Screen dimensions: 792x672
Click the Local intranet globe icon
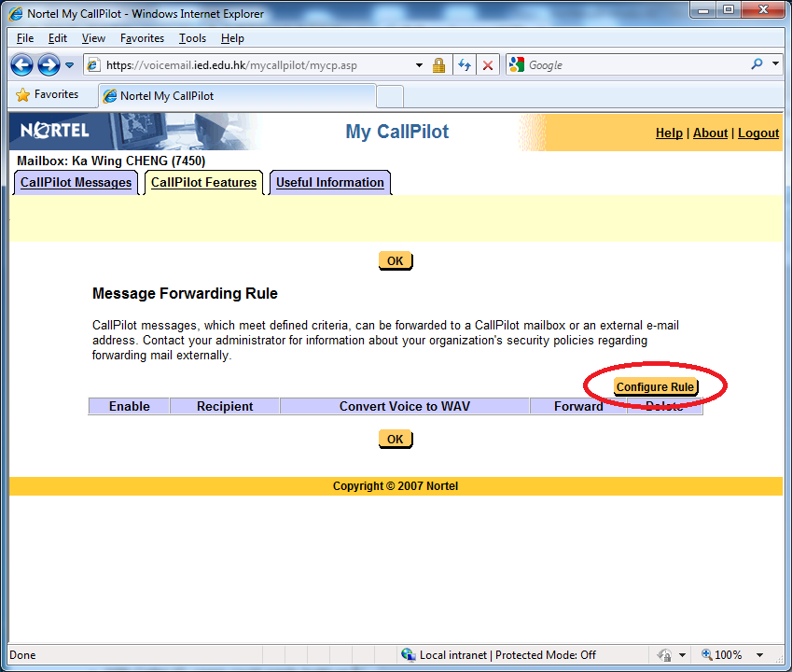(408, 655)
